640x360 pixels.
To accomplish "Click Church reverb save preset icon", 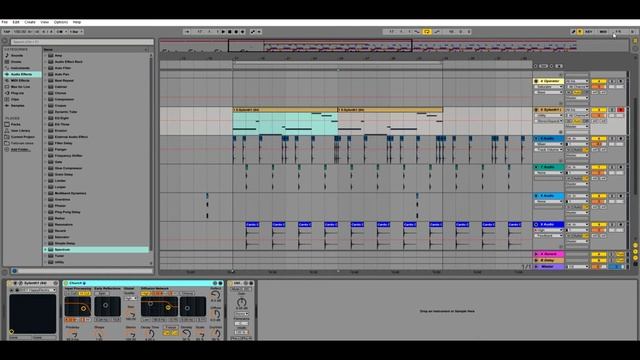I will [x=220, y=283].
